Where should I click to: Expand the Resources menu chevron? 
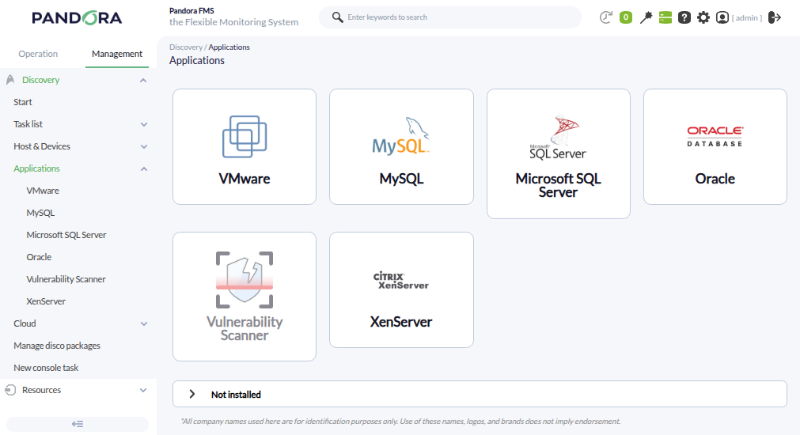pyautogui.click(x=143, y=390)
